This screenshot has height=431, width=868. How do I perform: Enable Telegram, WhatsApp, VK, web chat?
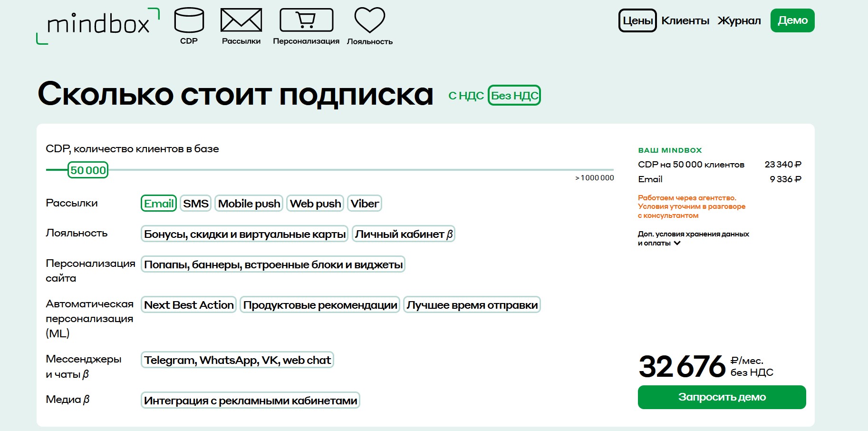click(x=237, y=360)
